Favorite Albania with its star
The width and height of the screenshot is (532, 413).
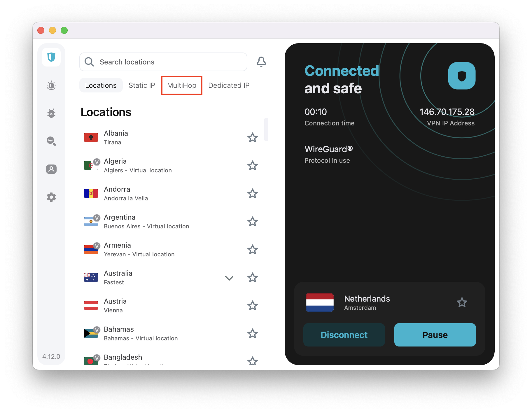253,138
